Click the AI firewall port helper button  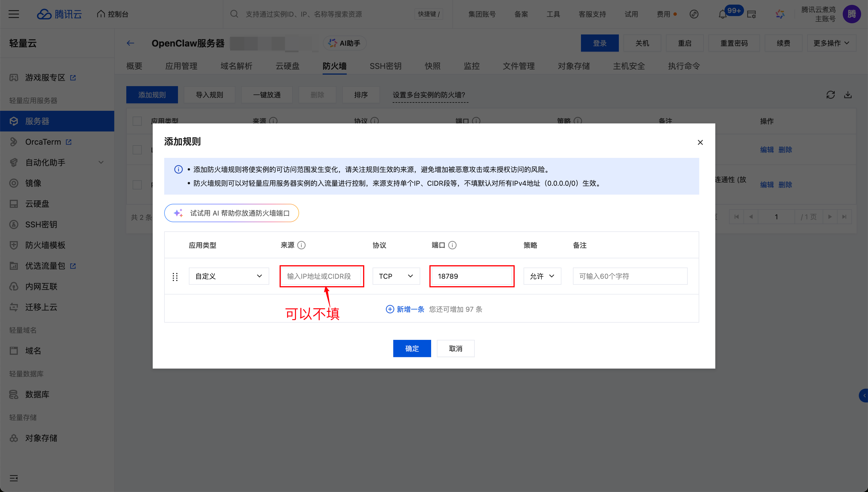[231, 213]
